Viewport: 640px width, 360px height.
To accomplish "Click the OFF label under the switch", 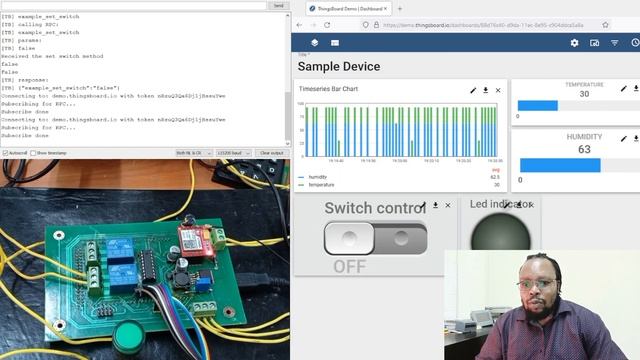I will point(349,267).
